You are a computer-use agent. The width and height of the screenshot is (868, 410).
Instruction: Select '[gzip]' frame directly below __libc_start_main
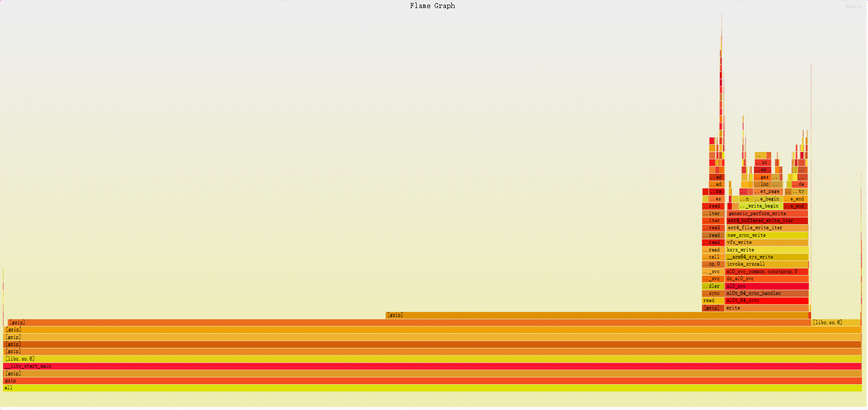click(432, 374)
